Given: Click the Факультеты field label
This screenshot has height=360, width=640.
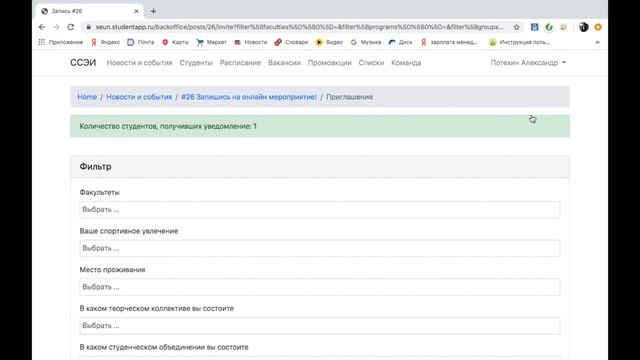Looking at the screenshot, I should pyautogui.click(x=100, y=192).
